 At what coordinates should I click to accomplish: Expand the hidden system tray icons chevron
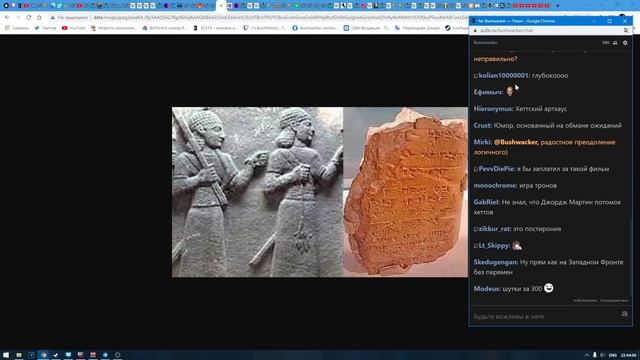coord(587,355)
